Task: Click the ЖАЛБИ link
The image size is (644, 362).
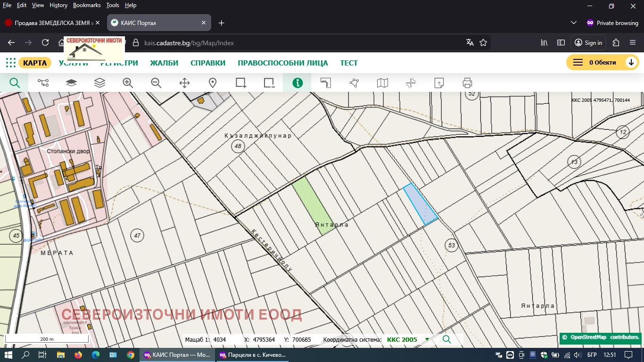Action: [164, 63]
